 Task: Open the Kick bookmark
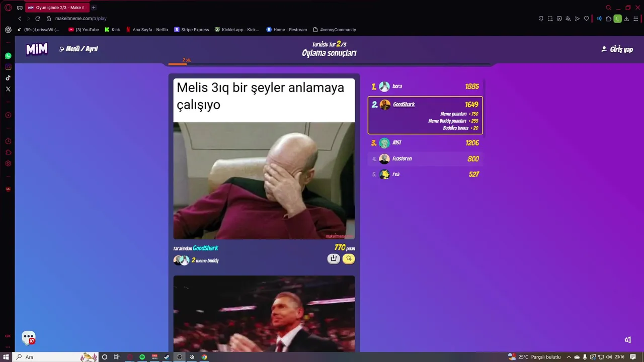coord(112,30)
